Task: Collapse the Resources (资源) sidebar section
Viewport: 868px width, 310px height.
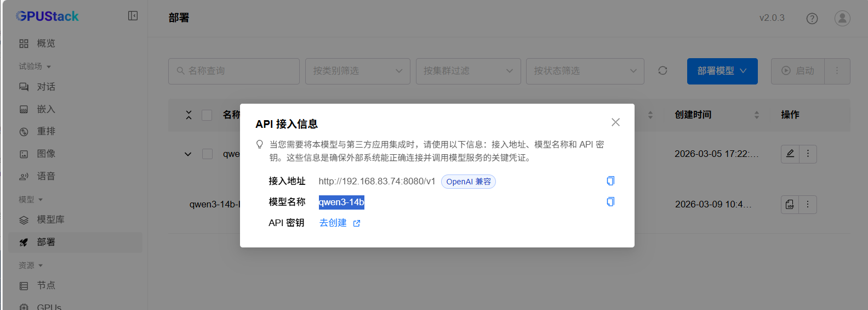Action: [x=31, y=265]
